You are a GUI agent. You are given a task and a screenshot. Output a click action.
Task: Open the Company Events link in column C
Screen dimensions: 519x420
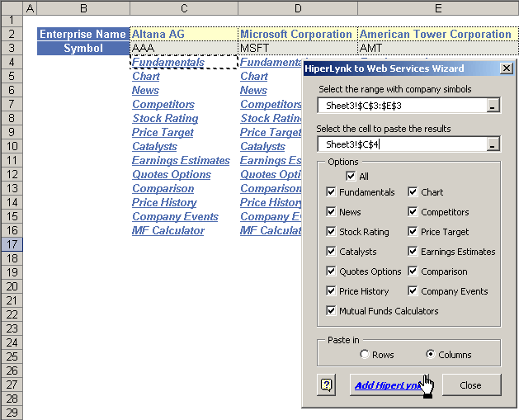point(175,216)
